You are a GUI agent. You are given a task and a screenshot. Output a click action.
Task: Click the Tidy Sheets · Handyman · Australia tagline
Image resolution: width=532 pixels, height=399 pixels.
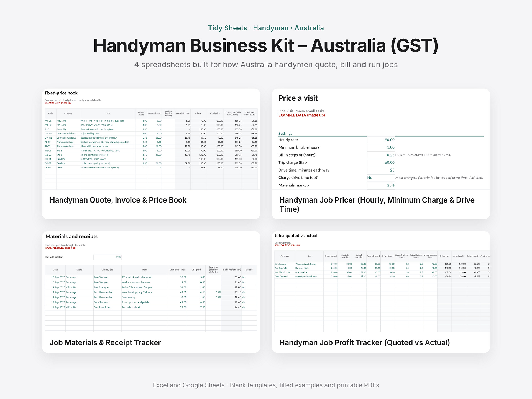[x=266, y=28]
